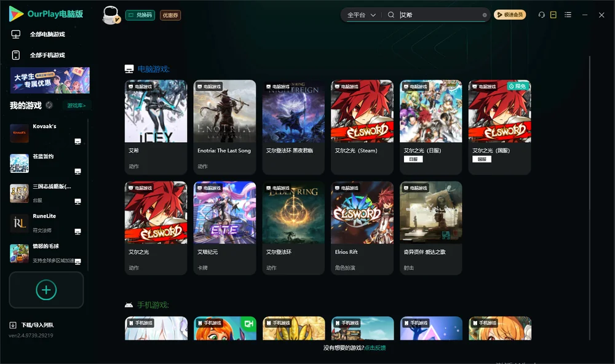Click the 极速会员 membership button
This screenshot has height=364, width=615.
point(510,15)
